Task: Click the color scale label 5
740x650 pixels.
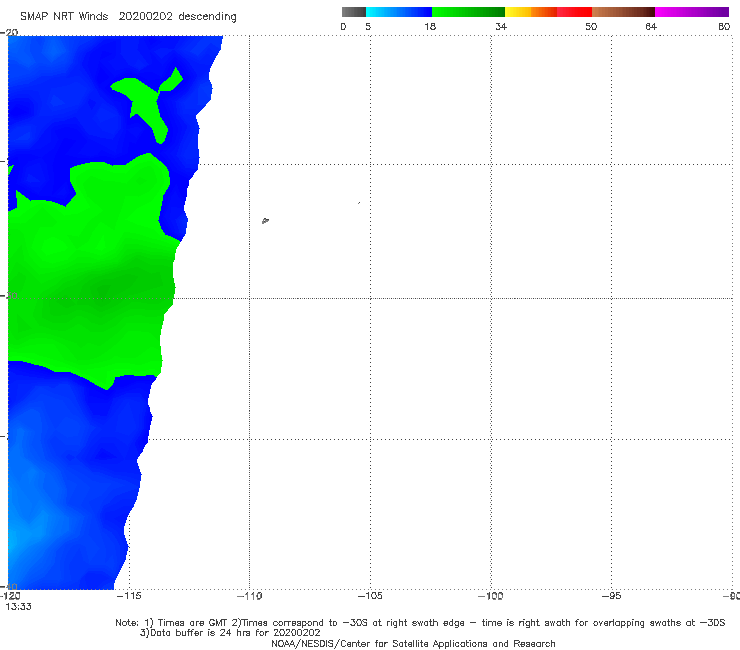Action: coord(368,26)
